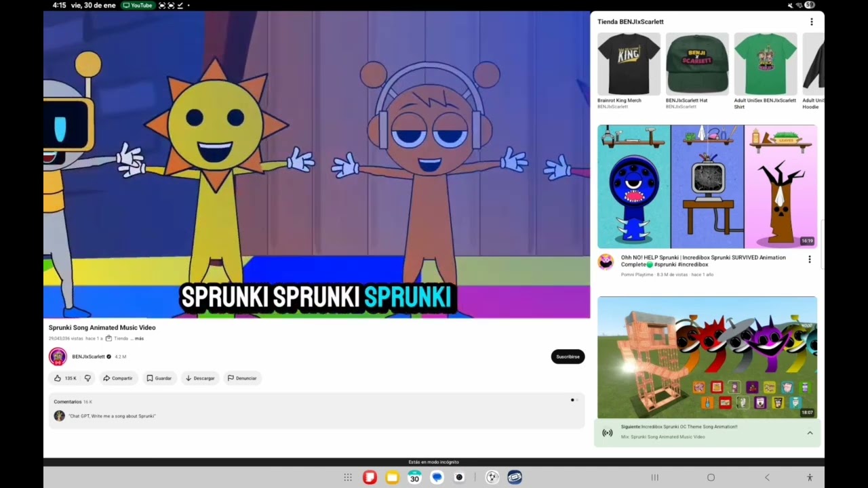Viewport: 868px width, 488px height.
Task: Open the Comentarios section
Action: (x=317, y=410)
